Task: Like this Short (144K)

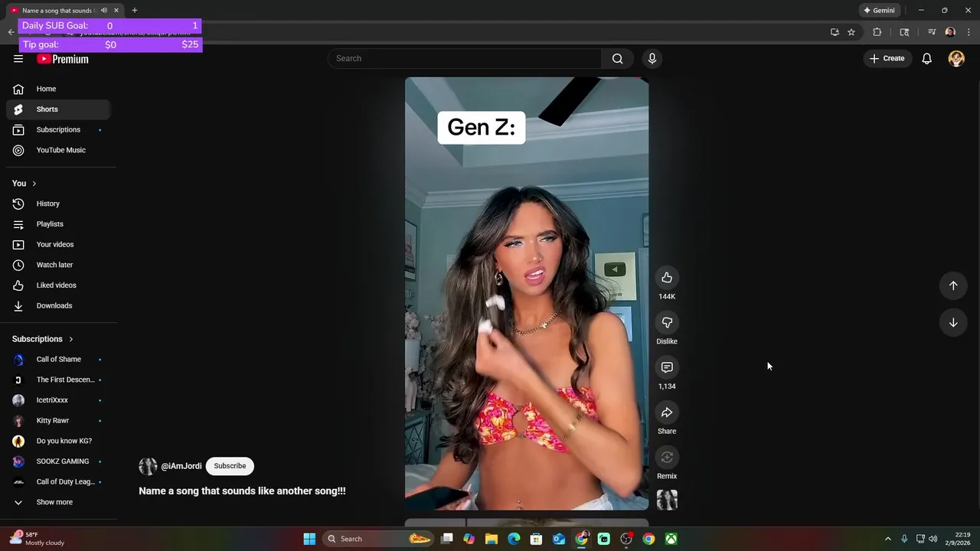Action: (667, 278)
